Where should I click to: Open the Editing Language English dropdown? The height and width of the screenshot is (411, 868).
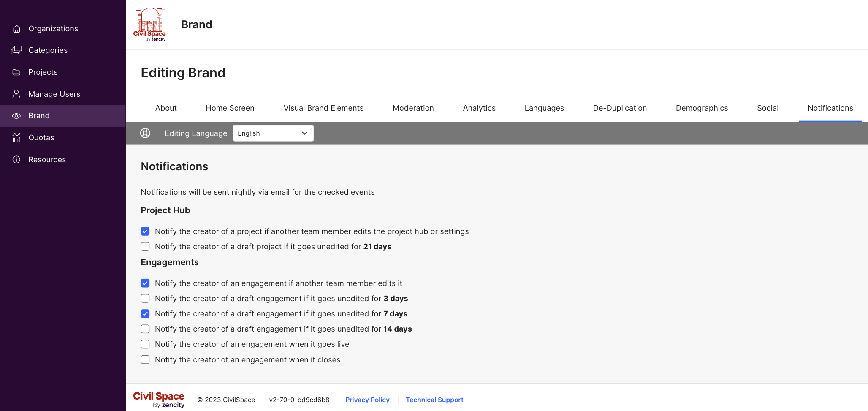[x=273, y=133]
